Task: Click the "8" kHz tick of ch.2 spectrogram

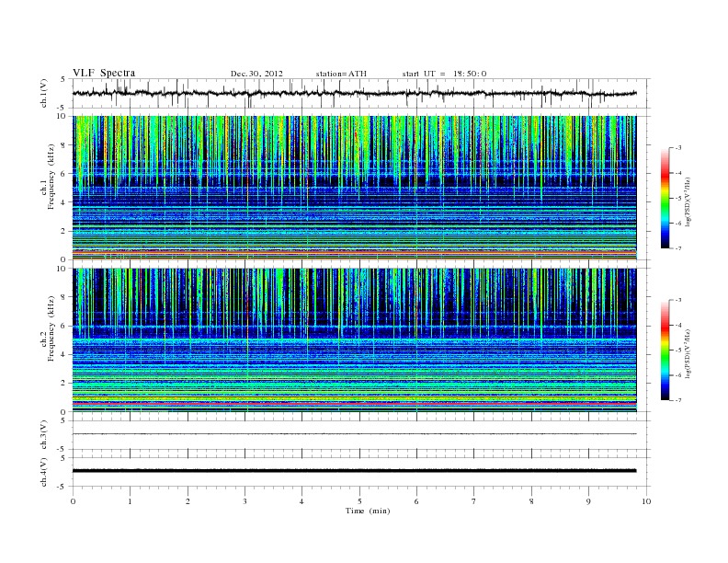Action: tap(64, 297)
